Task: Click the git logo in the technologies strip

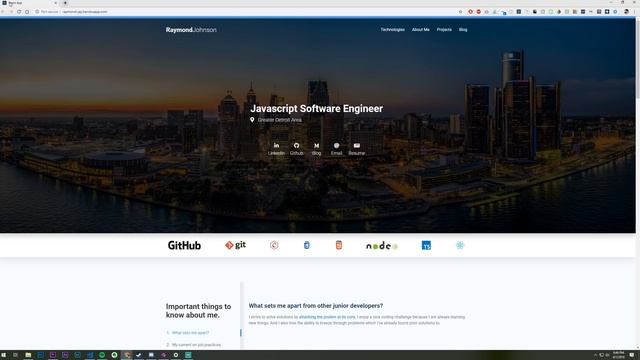Action: click(235, 245)
